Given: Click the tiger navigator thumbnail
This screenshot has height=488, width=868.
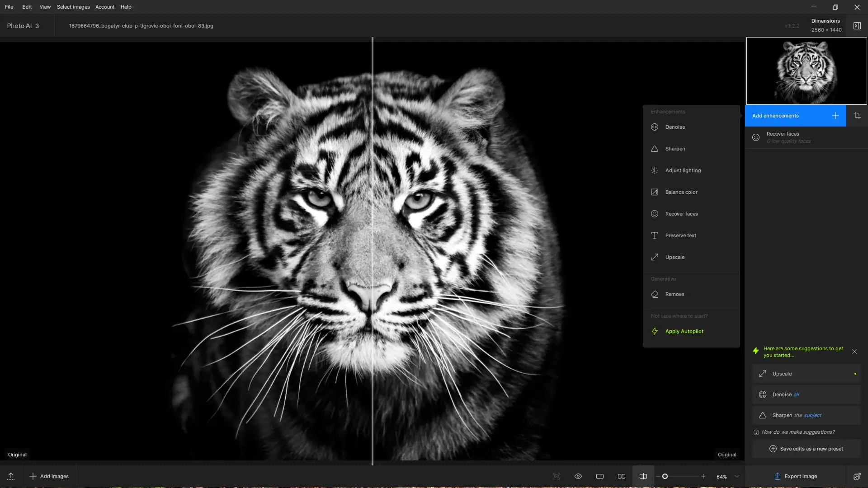Looking at the screenshot, I should (806, 71).
